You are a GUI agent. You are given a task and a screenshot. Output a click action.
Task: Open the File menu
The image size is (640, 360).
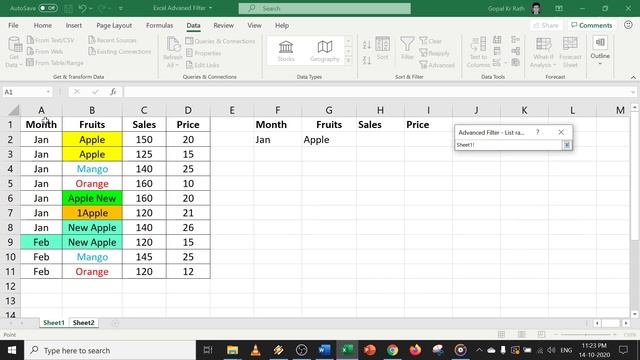pyautogui.click(x=13, y=25)
